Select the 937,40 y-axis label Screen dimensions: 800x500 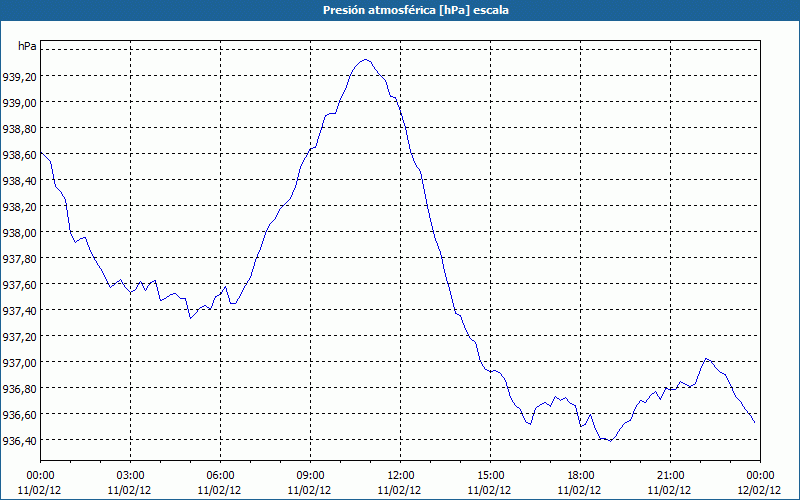(x=19, y=311)
